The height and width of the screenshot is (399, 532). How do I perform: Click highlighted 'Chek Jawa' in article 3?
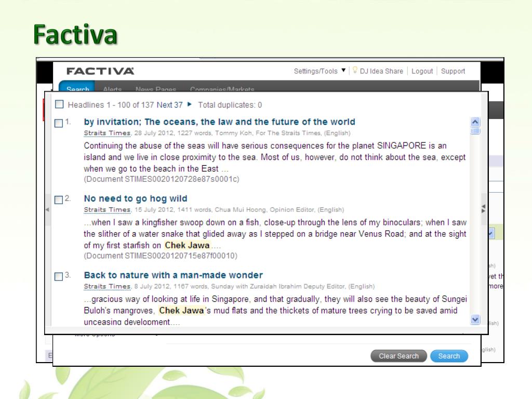(x=181, y=311)
